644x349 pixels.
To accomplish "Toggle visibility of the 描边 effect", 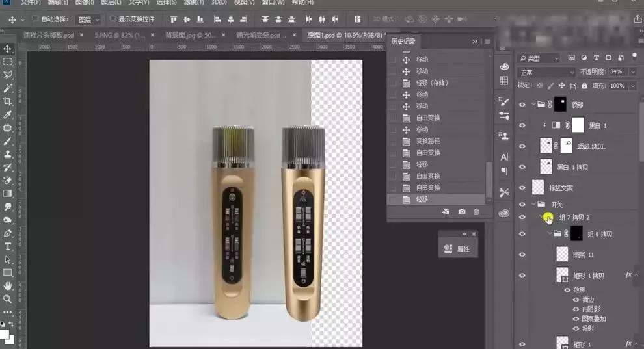I will (x=576, y=300).
